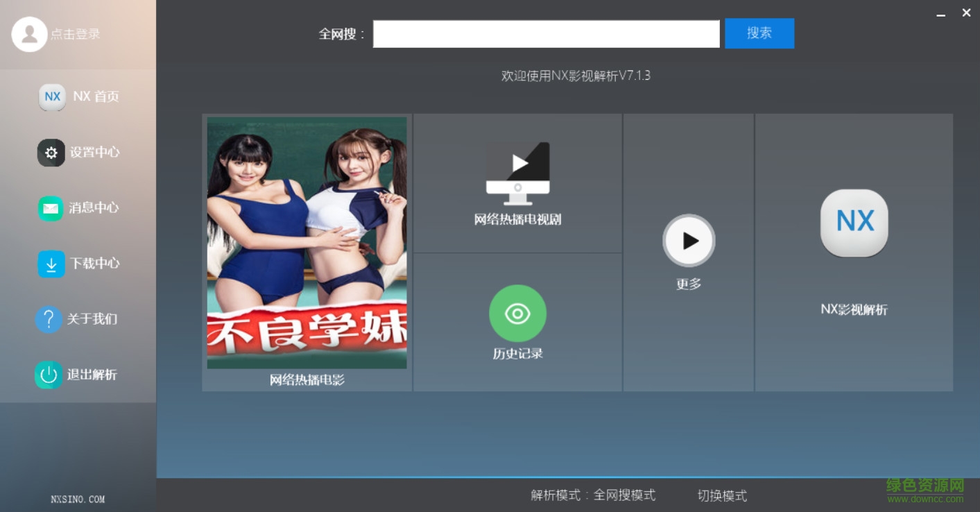The width and height of the screenshot is (980, 512).
Task: Click the 退出解析 power icon
Action: (49, 375)
